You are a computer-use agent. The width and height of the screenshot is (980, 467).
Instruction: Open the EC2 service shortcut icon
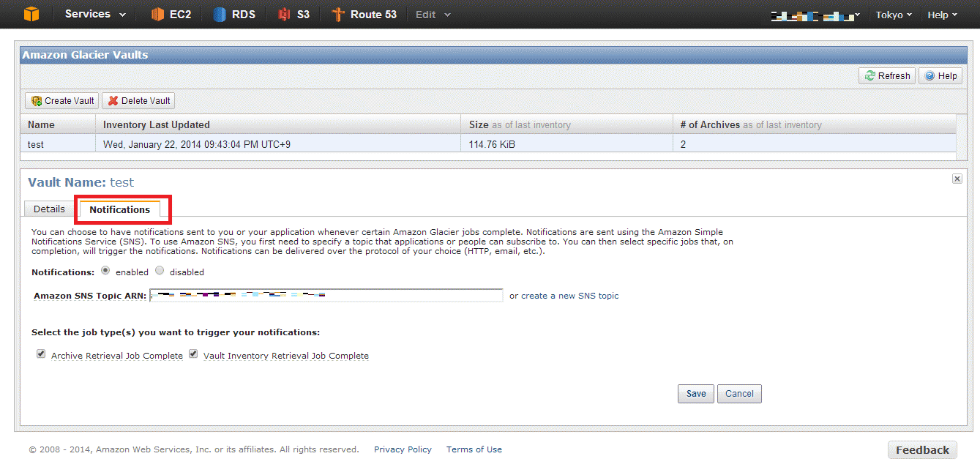coord(157,15)
